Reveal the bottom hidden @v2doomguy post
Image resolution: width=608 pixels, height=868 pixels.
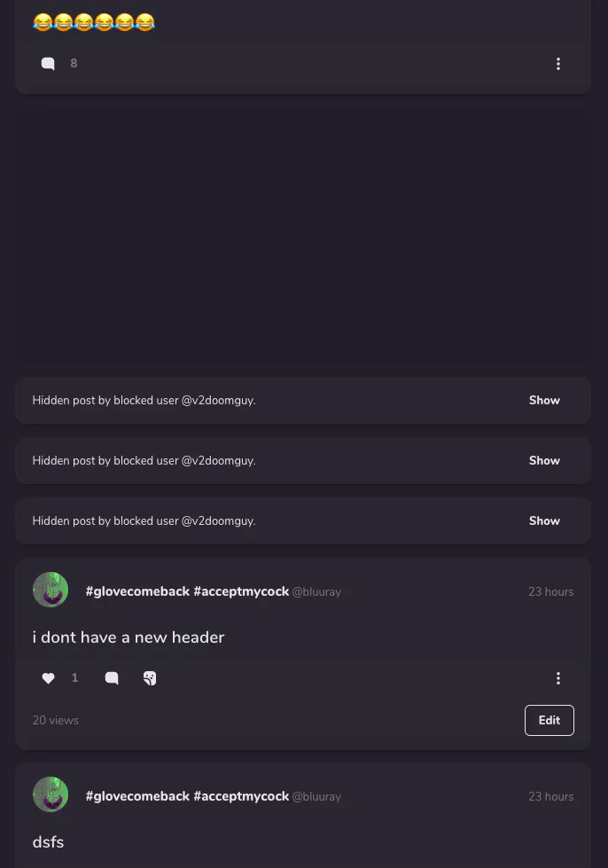click(544, 521)
